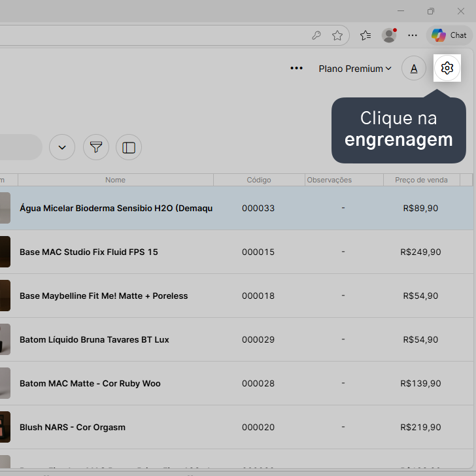Image resolution: width=476 pixels, height=476 pixels.
Task: Toggle the side panel layout icon
Action: [x=129, y=147]
